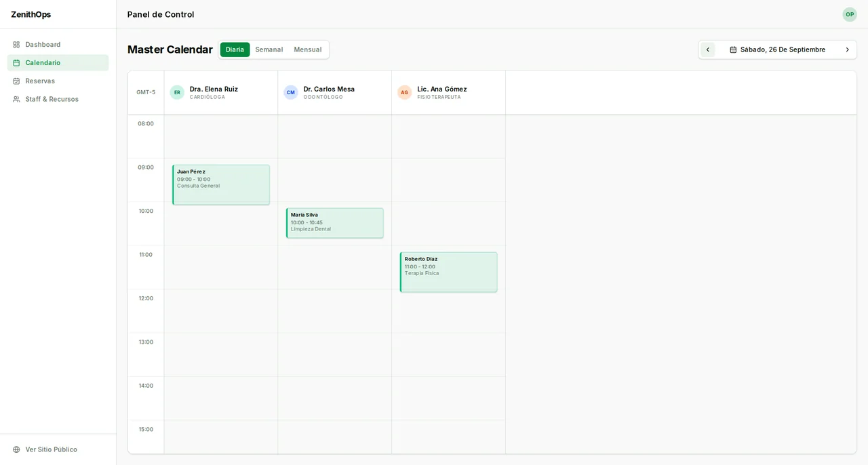Click the 08:00 time label
This screenshot has height=465, width=868.
click(x=146, y=123)
